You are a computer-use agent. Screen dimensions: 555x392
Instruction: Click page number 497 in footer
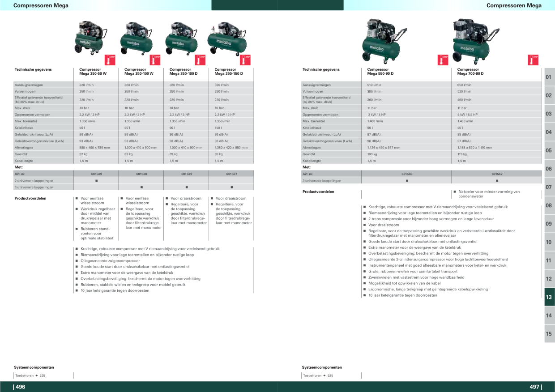[x=535, y=387]
